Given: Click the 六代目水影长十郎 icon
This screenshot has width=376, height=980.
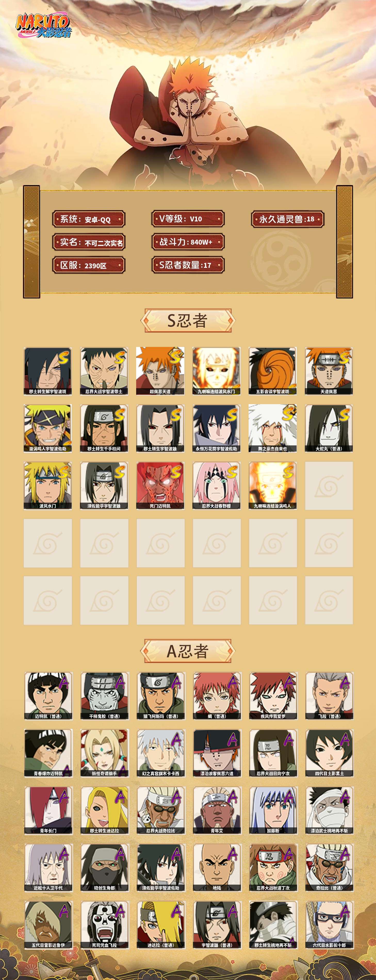Looking at the screenshot, I should pos(329,925).
